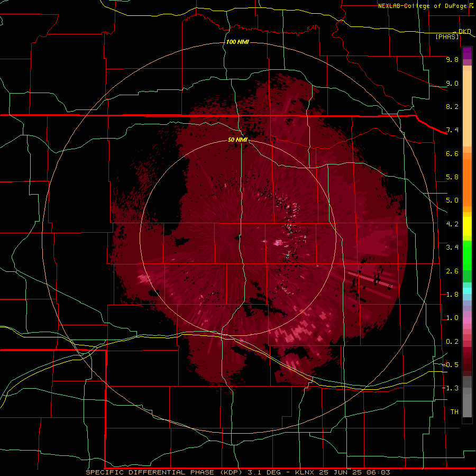This screenshot has height=476, width=476.
Task: Click the 2.6 value on the color scale
Action: coord(452,271)
